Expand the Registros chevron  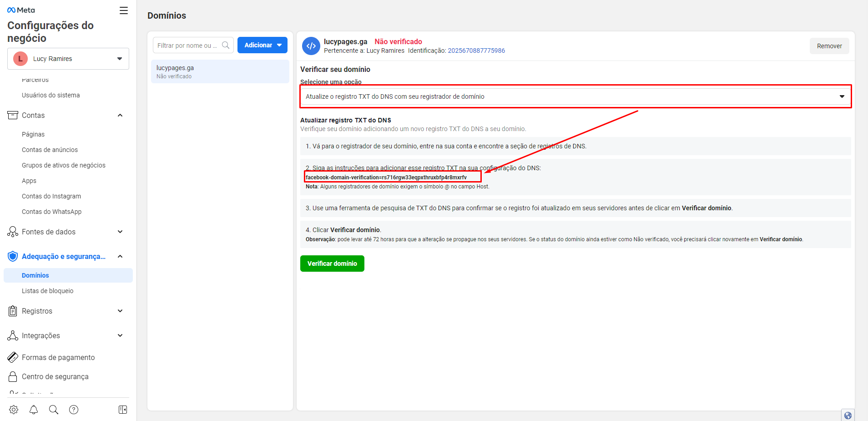120,311
